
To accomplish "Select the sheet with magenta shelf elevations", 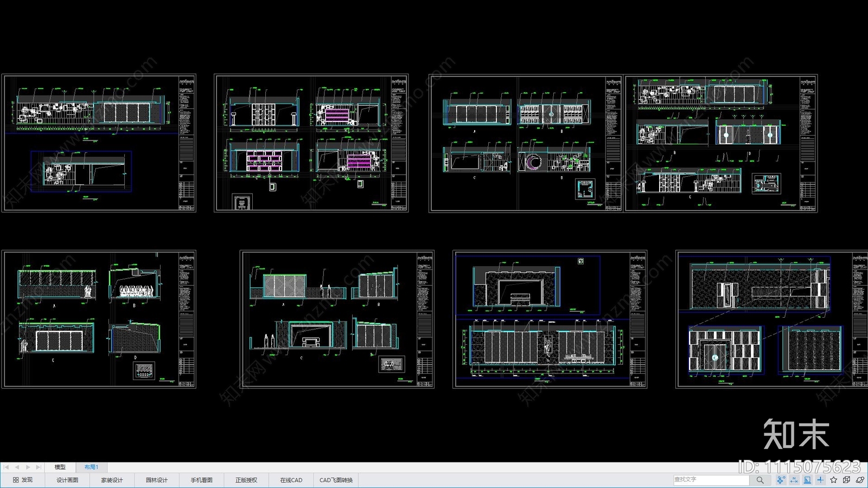I will pyautogui.click(x=311, y=143).
